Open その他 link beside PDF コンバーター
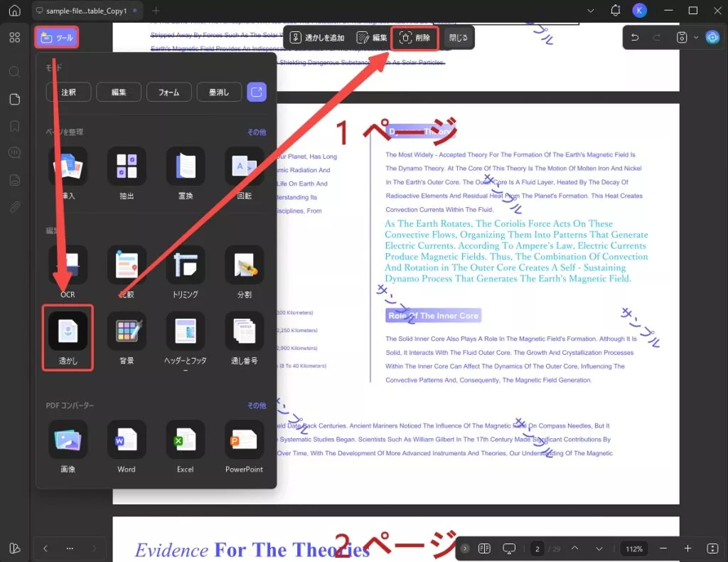The image size is (728, 562). [x=257, y=405]
